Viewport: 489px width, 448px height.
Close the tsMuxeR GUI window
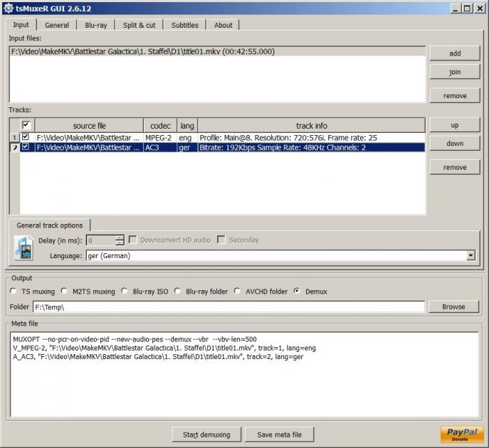(x=480, y=9)
